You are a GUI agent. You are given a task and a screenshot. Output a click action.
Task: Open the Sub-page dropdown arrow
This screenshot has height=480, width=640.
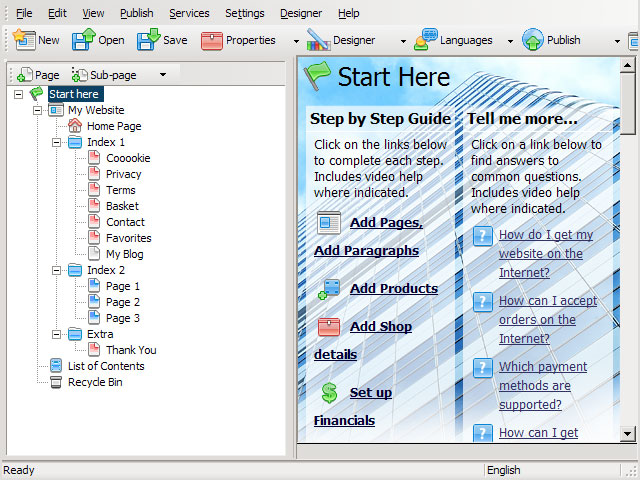point(163,75)
